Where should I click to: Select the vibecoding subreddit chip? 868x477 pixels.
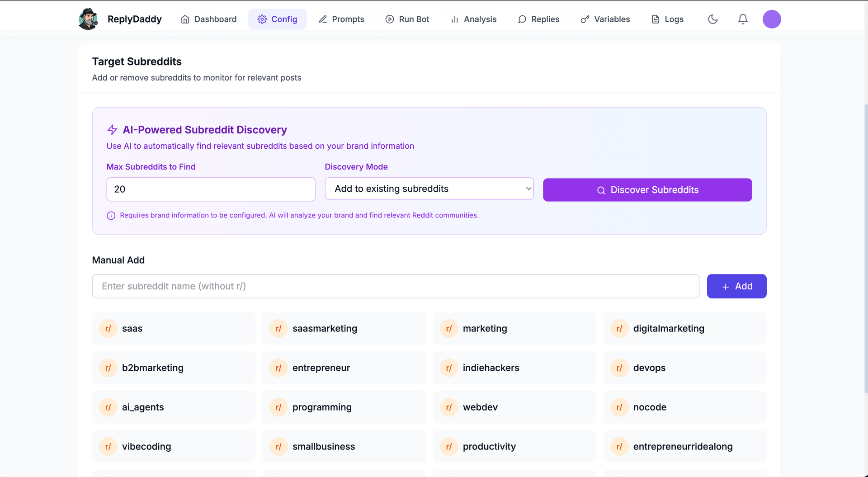pyautogui.click(x=174, y=447)
